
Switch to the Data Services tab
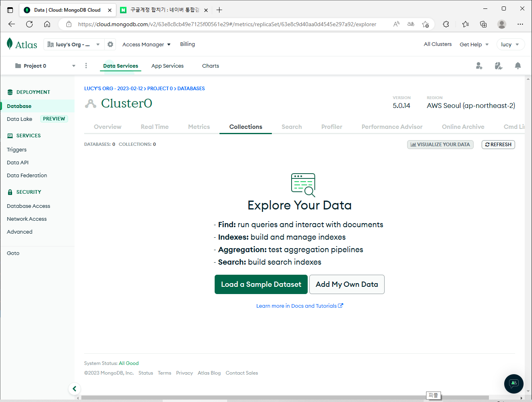(120, 66)
